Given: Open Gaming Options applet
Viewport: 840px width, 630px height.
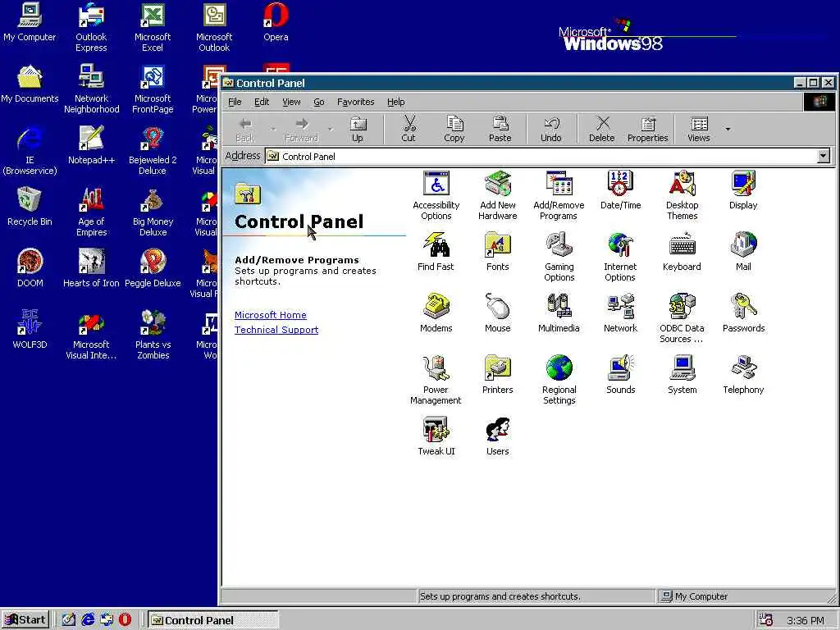Looking at the screenshot, I should click(x=559, y=257).
